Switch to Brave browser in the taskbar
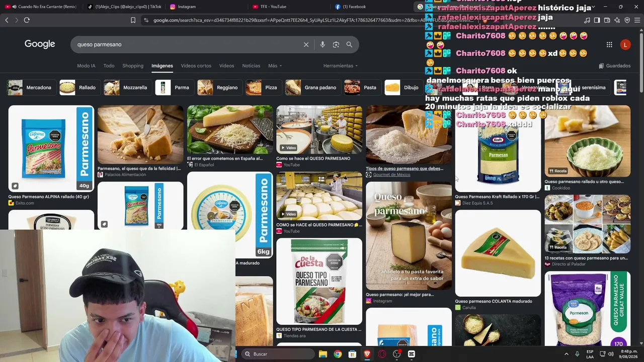Screen dimensions: 644x362 click(x=367, y=354)
